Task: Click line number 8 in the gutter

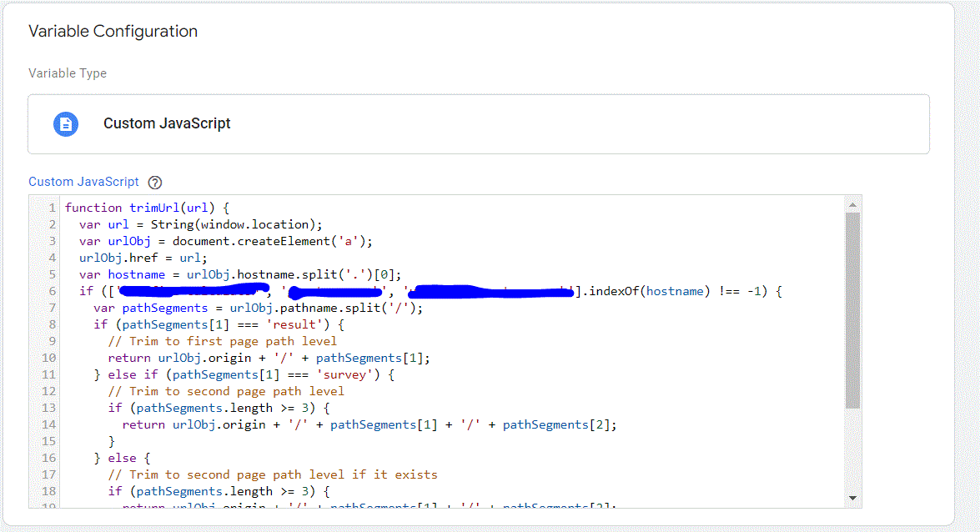Action: [x=53, y=324]
